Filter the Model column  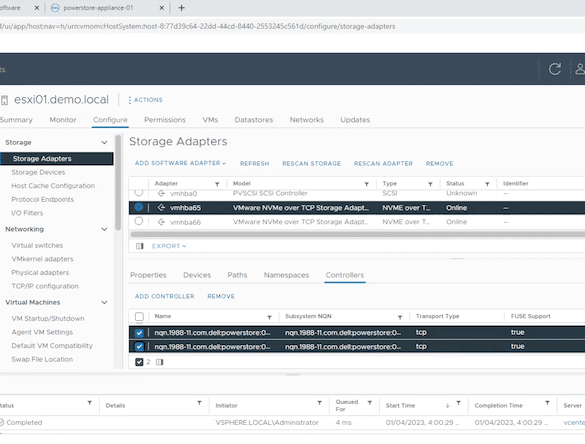366,184
